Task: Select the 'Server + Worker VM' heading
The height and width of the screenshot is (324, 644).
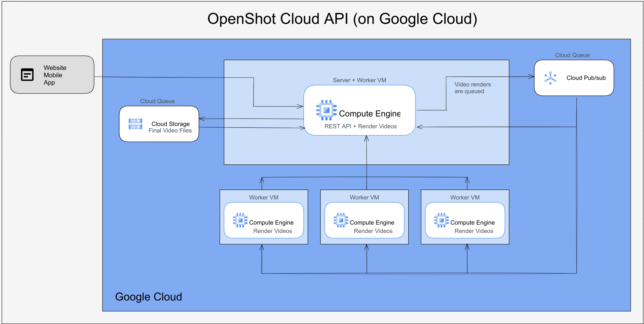Action: (x=359, y=80)
